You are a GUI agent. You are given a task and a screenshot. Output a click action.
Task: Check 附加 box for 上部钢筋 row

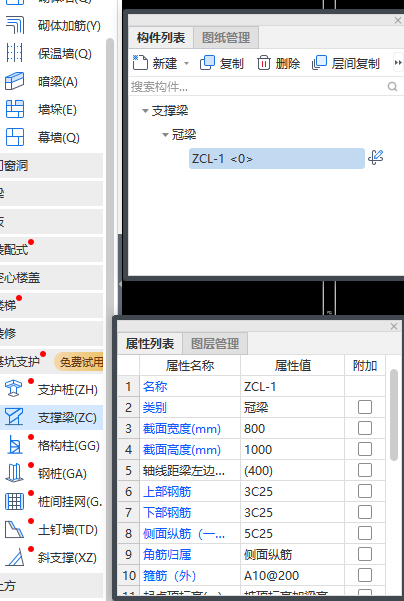[365, 491]
